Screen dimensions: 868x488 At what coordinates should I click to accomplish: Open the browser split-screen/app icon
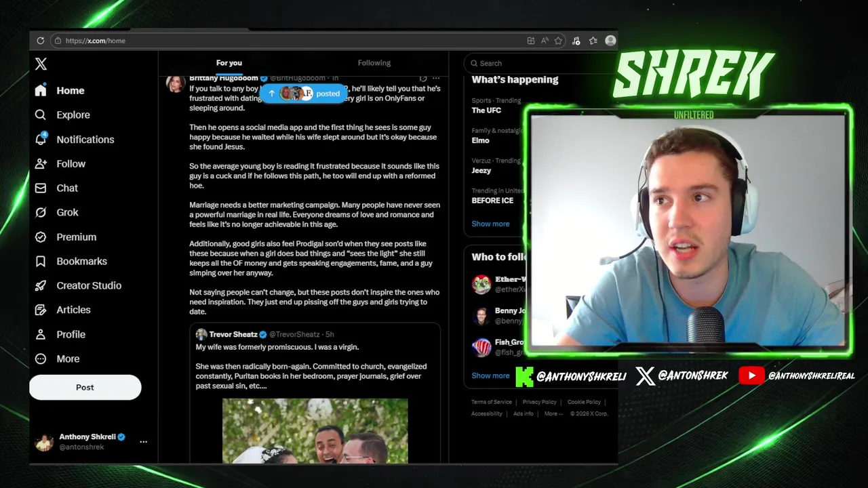click(531, 41)
